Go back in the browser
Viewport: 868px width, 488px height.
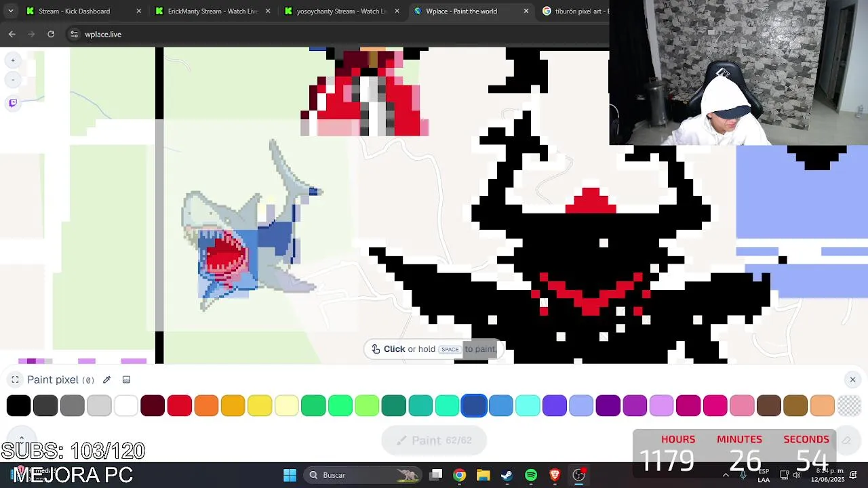pyautogui.click(x=12, y=34)
